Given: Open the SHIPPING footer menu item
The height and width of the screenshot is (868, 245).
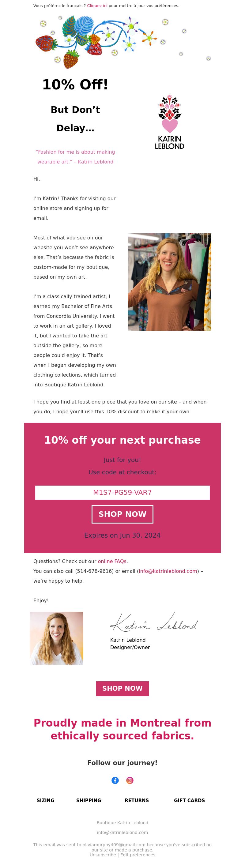Looking at the screenshot, I should [x=89, y=800].
